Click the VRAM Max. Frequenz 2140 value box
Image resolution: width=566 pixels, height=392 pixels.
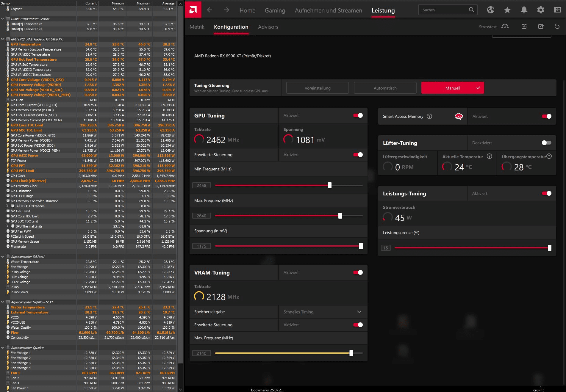click(201, 353)
